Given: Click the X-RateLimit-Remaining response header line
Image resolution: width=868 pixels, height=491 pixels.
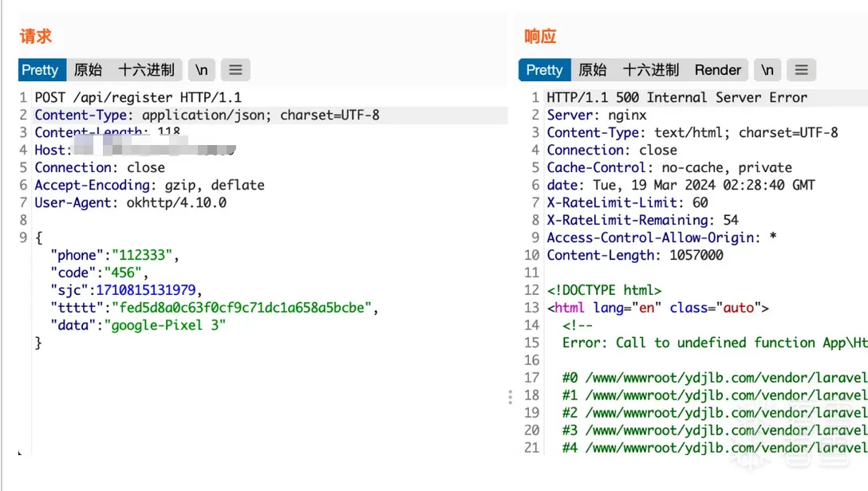Looking at the screenshot, I should coord(642,220).
